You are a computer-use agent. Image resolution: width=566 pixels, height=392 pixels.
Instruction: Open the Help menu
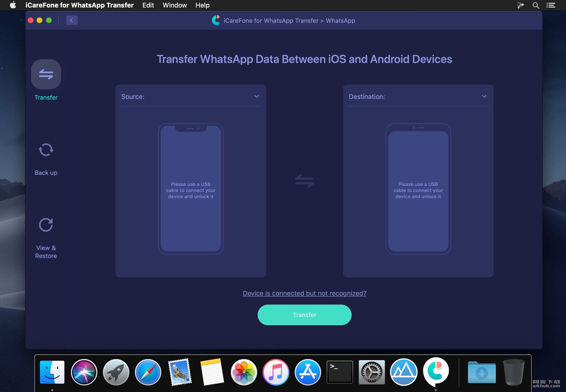click(x=202, y=5)
